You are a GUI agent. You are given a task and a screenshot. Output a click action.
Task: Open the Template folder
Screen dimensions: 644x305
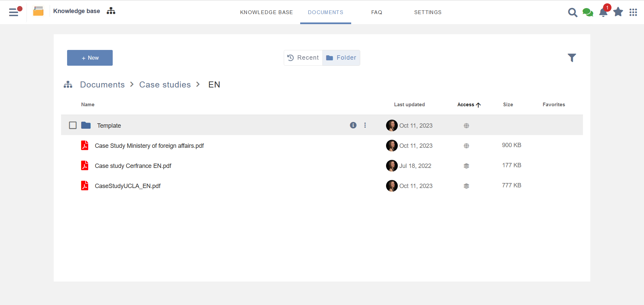[109, 126]
